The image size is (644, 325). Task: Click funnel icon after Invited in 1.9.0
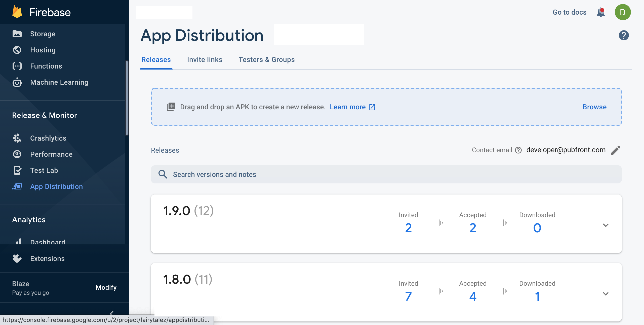(441, 223)
